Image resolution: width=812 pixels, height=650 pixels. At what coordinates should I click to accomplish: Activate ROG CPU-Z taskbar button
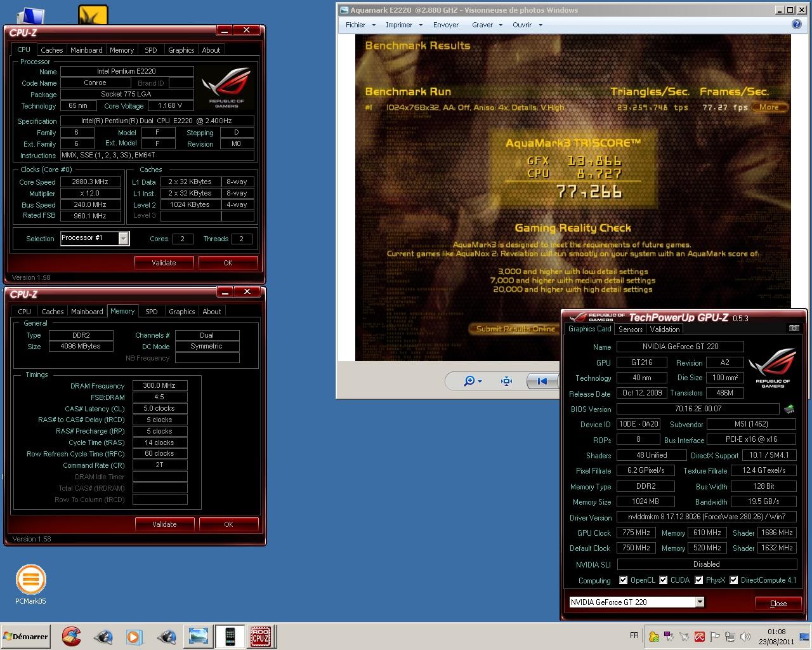point(261,636)
